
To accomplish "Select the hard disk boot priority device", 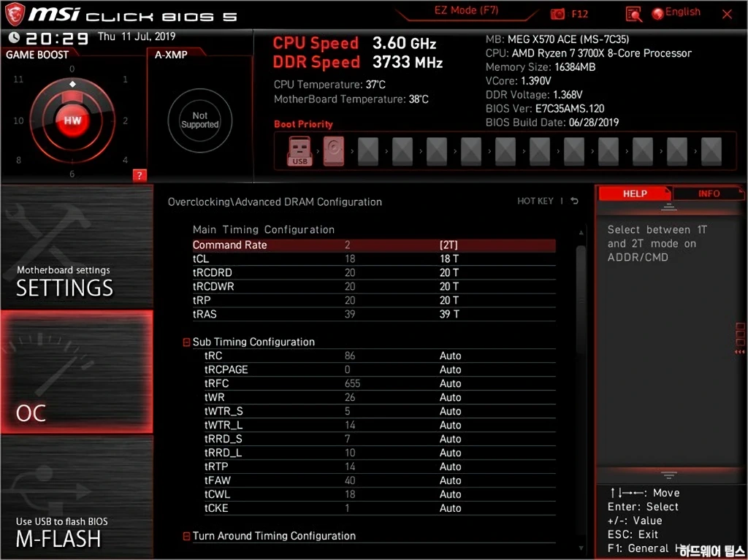I will pos(333,150).
